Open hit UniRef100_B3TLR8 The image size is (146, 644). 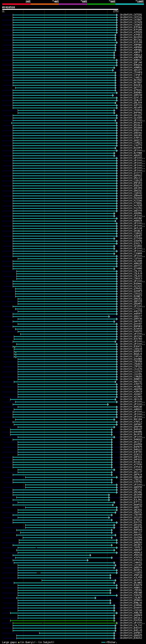click(131, 42)
